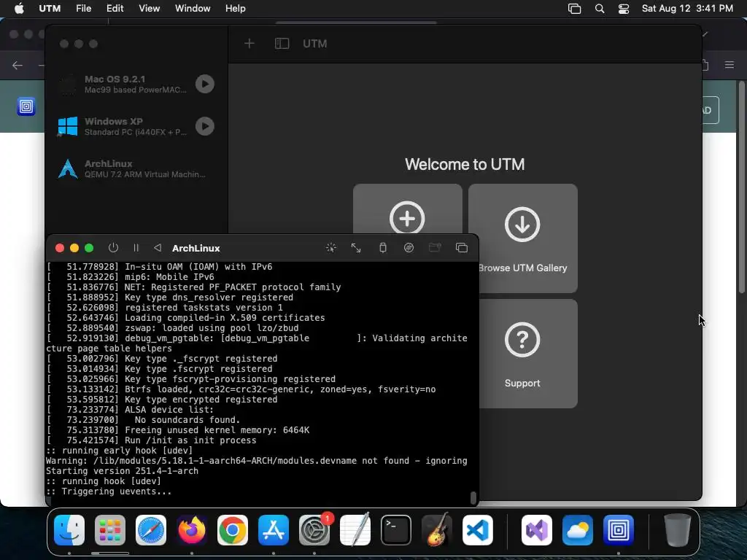Click the UTM logo on background webpage
The width and height of the screenshot is (747, 560).
(26, 106)
